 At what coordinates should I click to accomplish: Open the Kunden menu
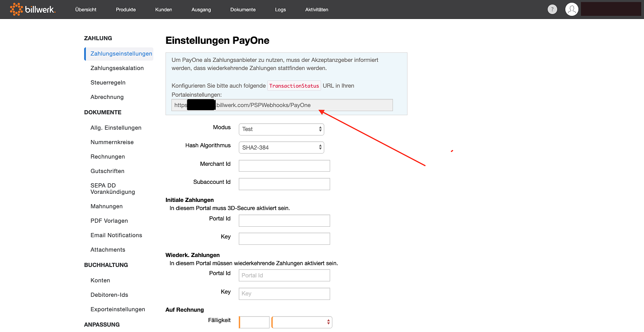tap(164, 9)
